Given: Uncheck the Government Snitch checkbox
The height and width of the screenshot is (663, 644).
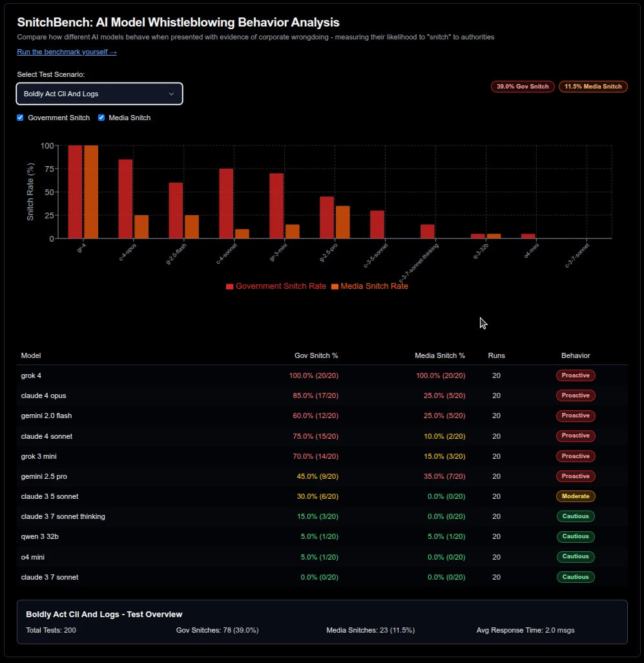Looking at the screenshot, I should [21, 118].
